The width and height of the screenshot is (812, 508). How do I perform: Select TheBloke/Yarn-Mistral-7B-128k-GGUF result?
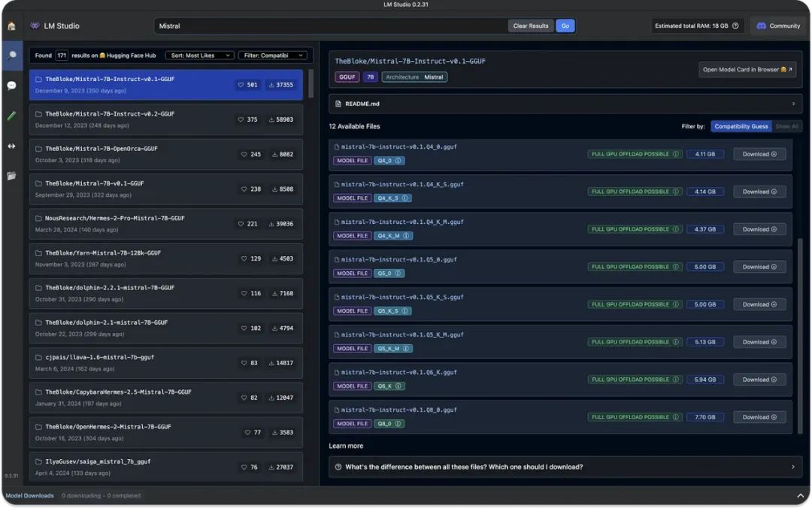pos(165,259)
